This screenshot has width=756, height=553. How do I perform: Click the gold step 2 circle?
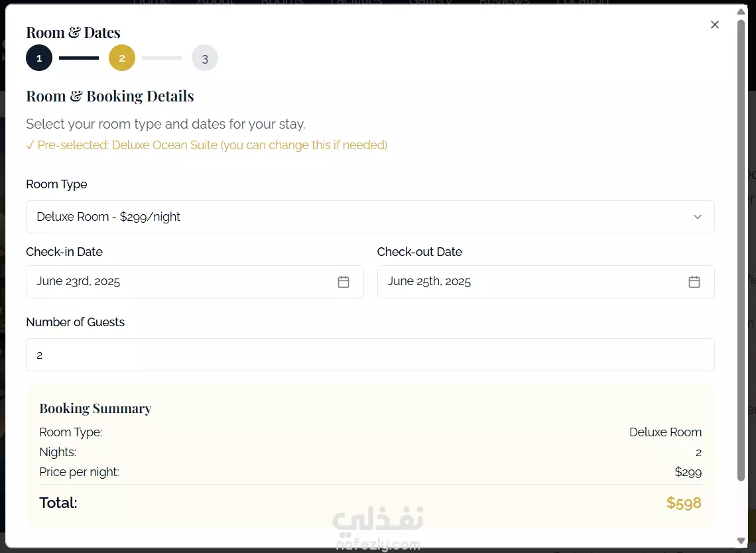click(x=122, y=58)
